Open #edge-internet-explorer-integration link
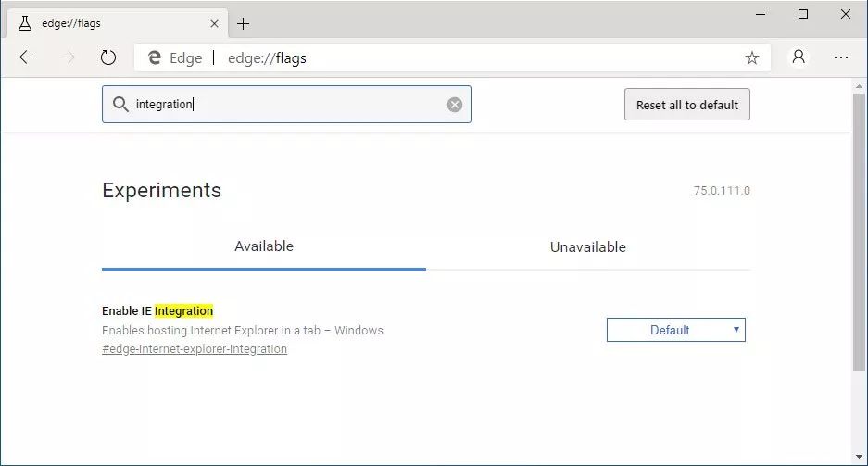The width and height of the screenshot is (868, 466). point(195,349)
